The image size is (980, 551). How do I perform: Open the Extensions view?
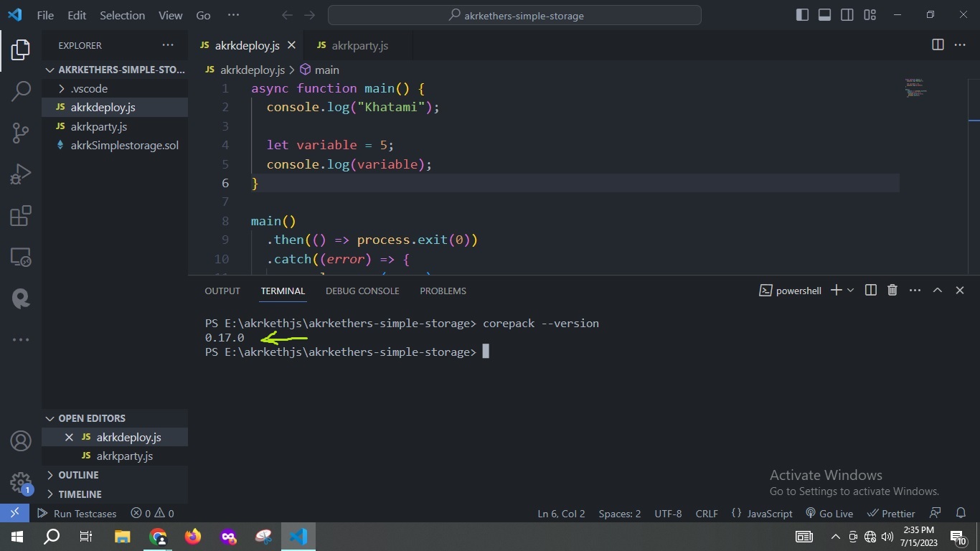(20, 215)
